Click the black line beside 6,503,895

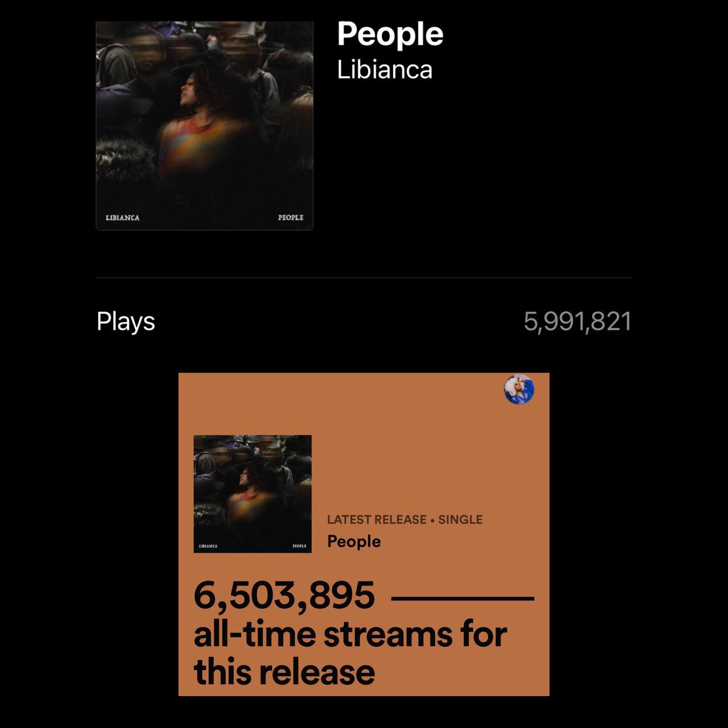pos(463,598)
